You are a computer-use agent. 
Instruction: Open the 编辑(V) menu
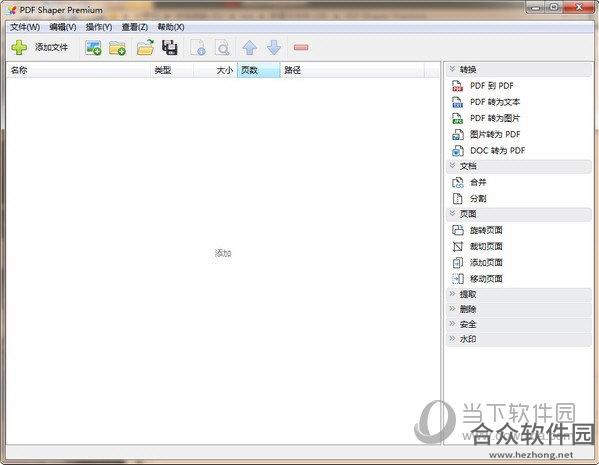coord(63,27)
